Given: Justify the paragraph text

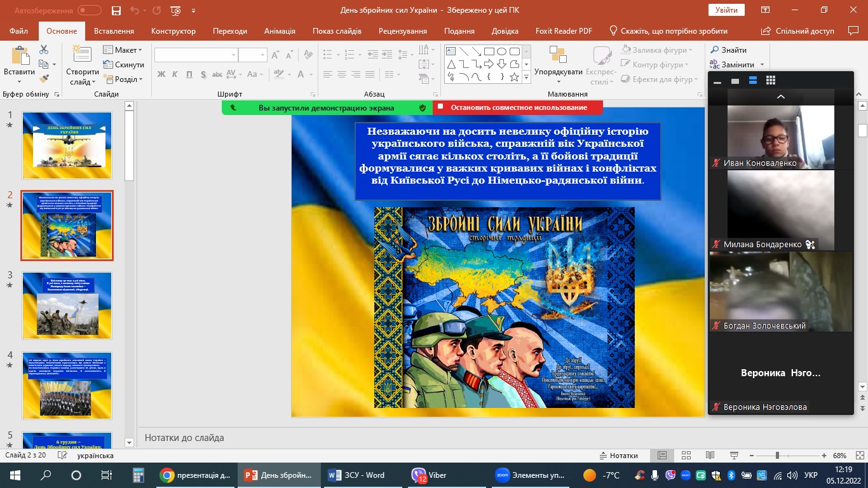Looking at the screenshot, I should pyautogui.click(x=370, y=74).
